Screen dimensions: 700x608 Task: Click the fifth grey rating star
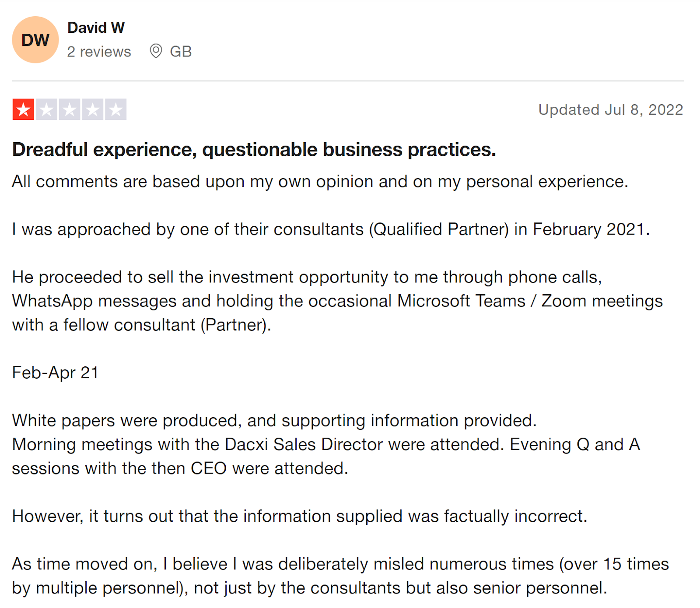116,109
